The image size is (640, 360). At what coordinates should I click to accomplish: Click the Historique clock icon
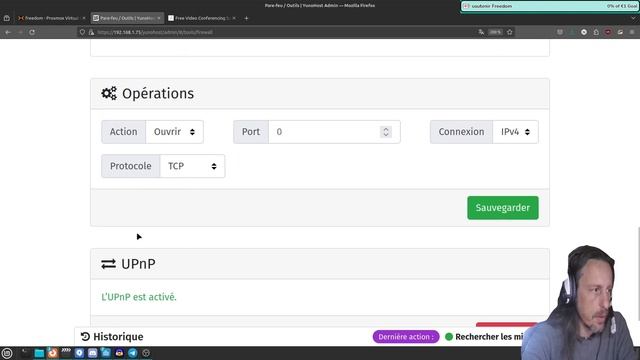pyautogui.click(x=85, y=337)
